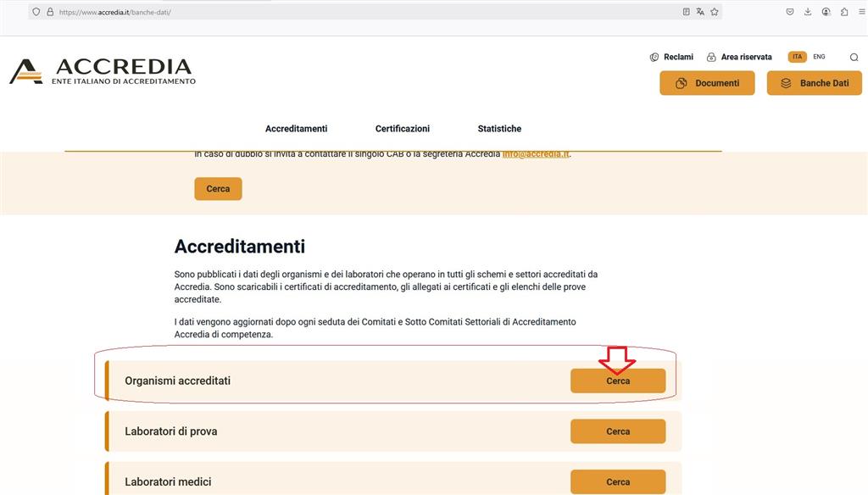Viewport: 868px width, 495px height.
Task: Select the ITA language option
Action: click(x=797, y=57)
